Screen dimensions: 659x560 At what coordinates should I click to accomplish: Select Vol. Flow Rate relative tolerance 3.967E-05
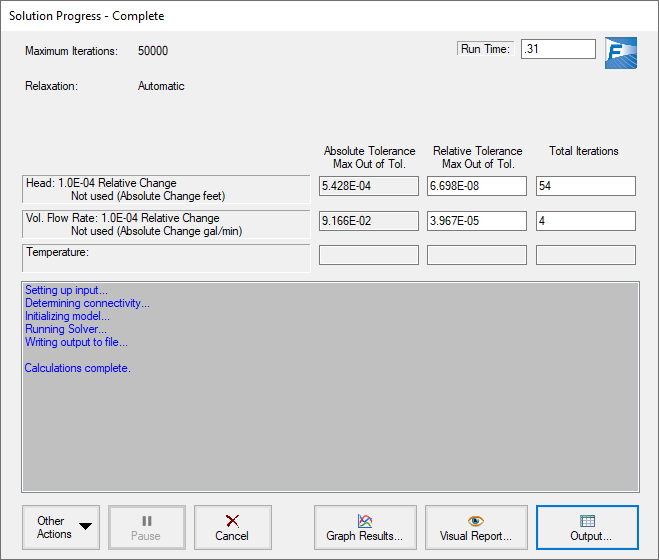click(x=476, y=221)
